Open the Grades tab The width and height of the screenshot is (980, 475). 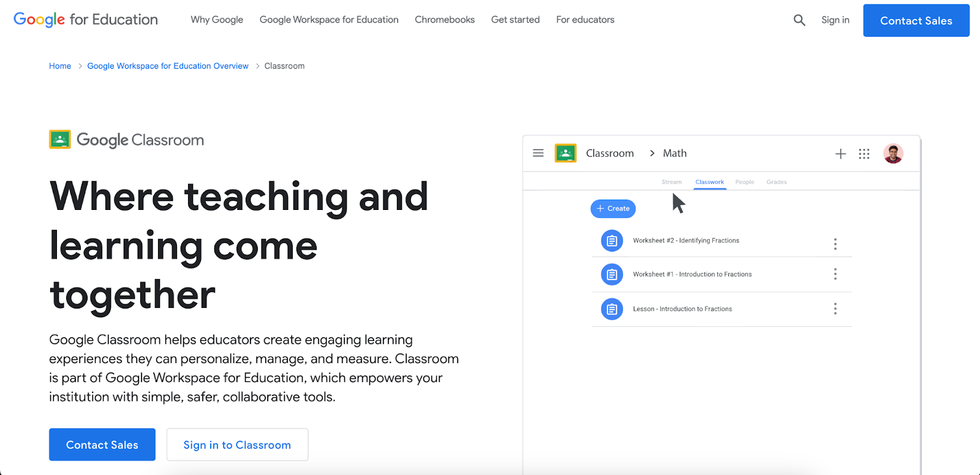[777, 182]
